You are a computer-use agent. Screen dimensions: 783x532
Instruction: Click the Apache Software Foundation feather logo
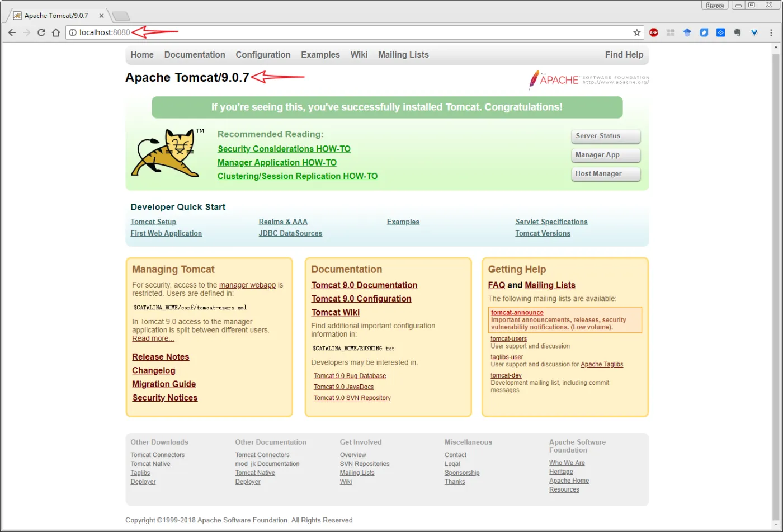click(x=588, y=80)
